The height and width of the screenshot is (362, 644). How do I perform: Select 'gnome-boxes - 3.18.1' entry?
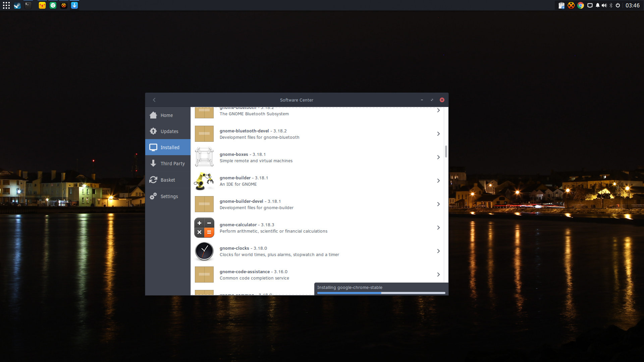243,155
